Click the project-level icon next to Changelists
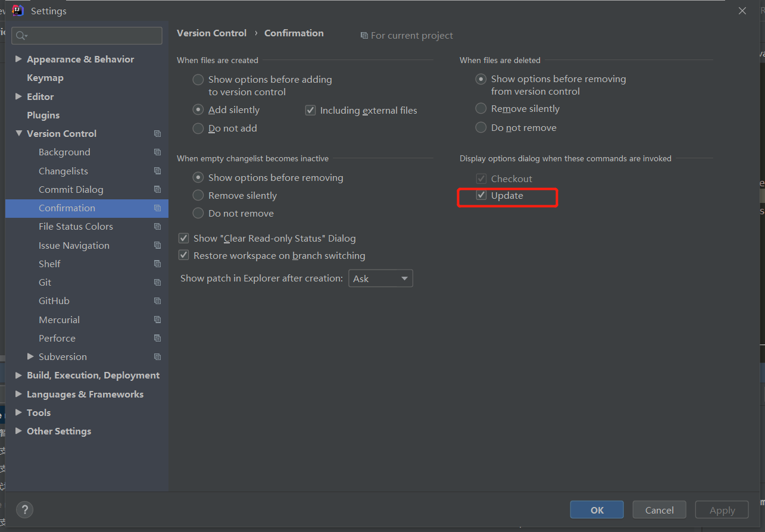This screenshot has height=532, width=765. point(157,171)
